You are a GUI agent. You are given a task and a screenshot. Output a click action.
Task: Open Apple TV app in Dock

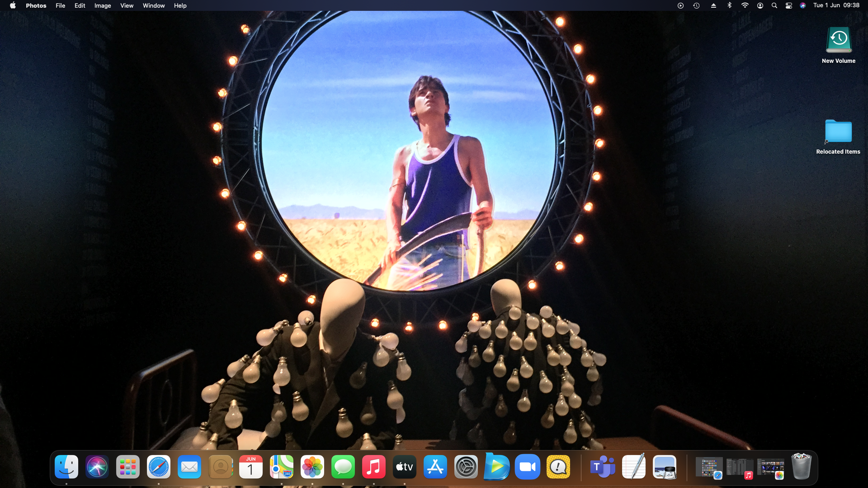tap(405, 467)
